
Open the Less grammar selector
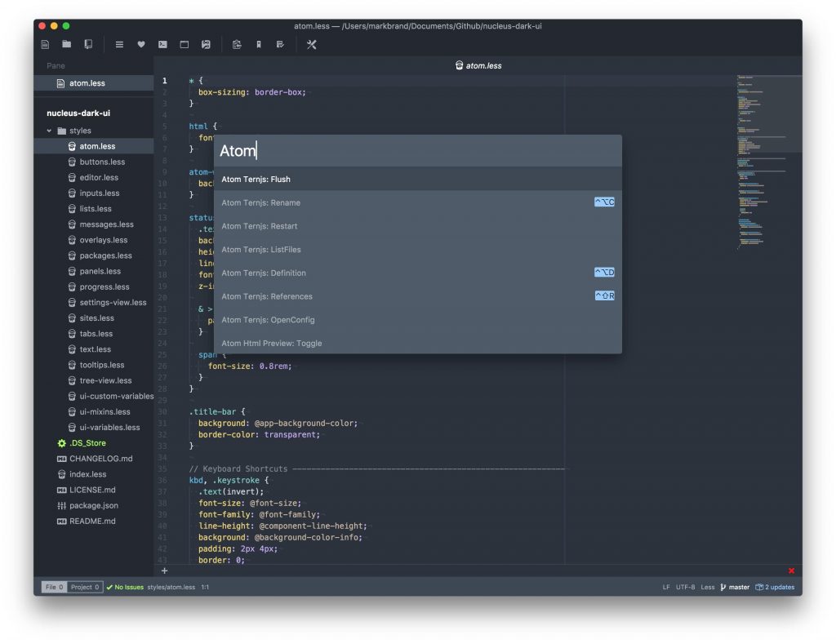(x=707, y=587)
